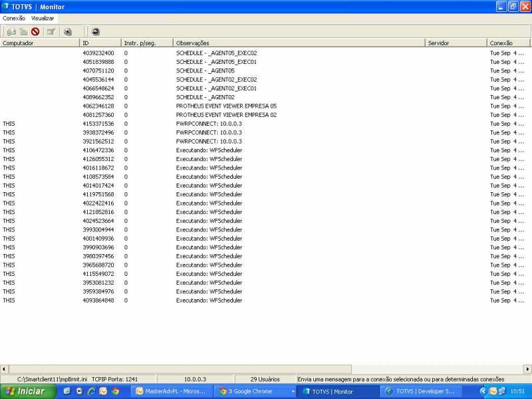The height and width of the screenshot is (399, 532).
Task: Open the Iniciar start button
Action: [x=27, y=391]
